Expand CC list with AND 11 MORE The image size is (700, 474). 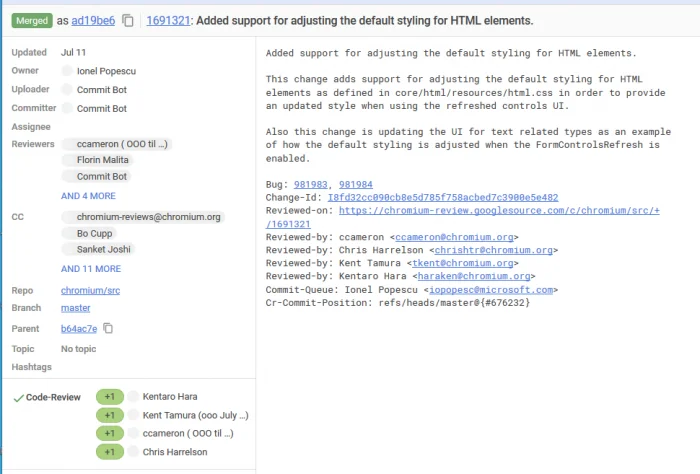click(x=91, y=269)
